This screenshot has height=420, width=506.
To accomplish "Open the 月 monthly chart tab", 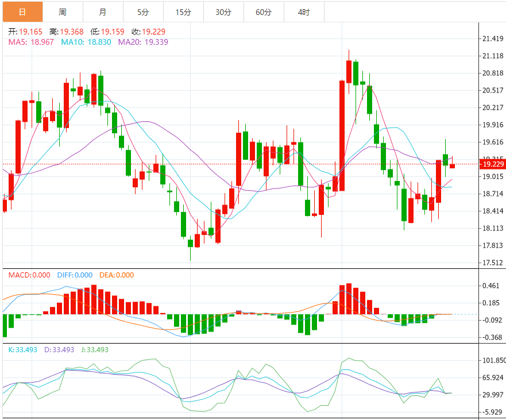I will [102, 11].
